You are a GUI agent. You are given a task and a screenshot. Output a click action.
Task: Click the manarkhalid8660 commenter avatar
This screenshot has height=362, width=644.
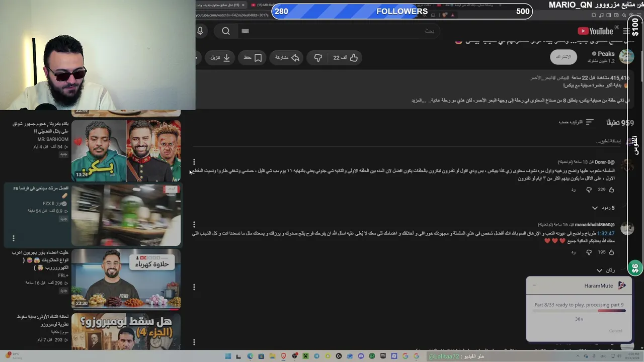[627, 228]
